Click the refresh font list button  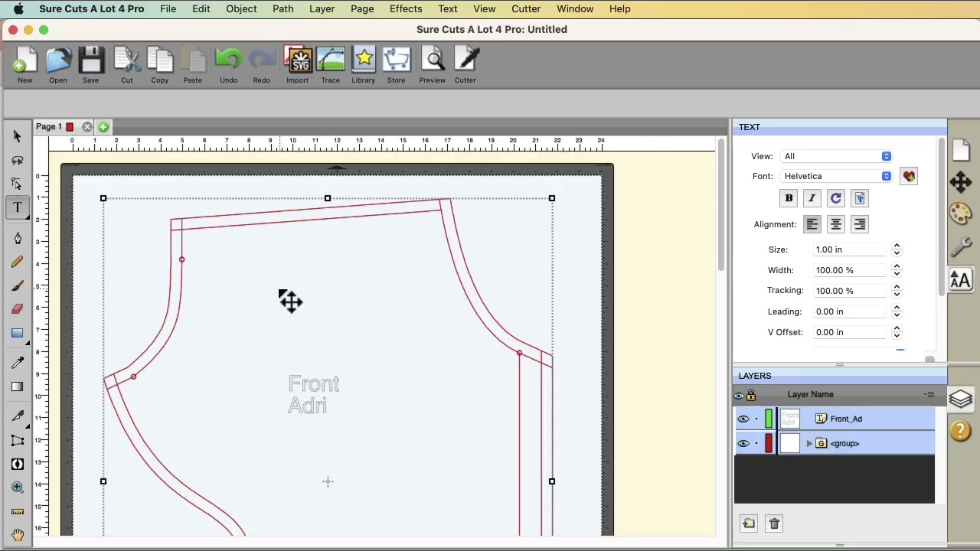coord(836,199)
